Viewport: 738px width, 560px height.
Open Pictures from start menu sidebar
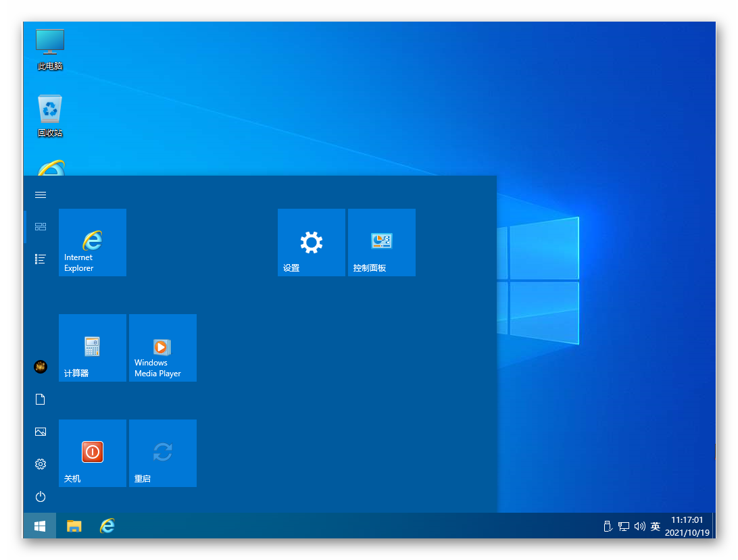41,432
